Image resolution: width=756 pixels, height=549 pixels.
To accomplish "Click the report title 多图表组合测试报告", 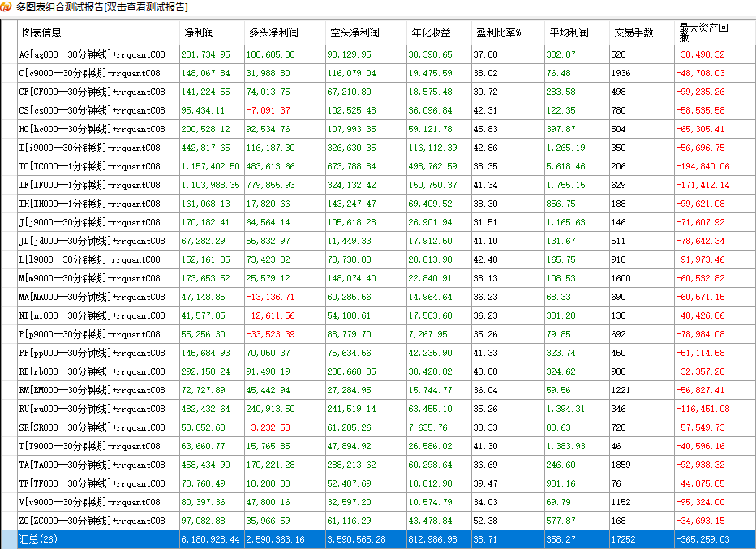I will [60, 6].
